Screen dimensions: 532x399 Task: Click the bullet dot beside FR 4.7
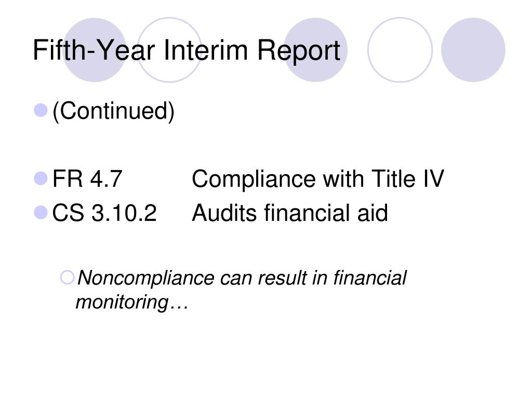[41, 179]
